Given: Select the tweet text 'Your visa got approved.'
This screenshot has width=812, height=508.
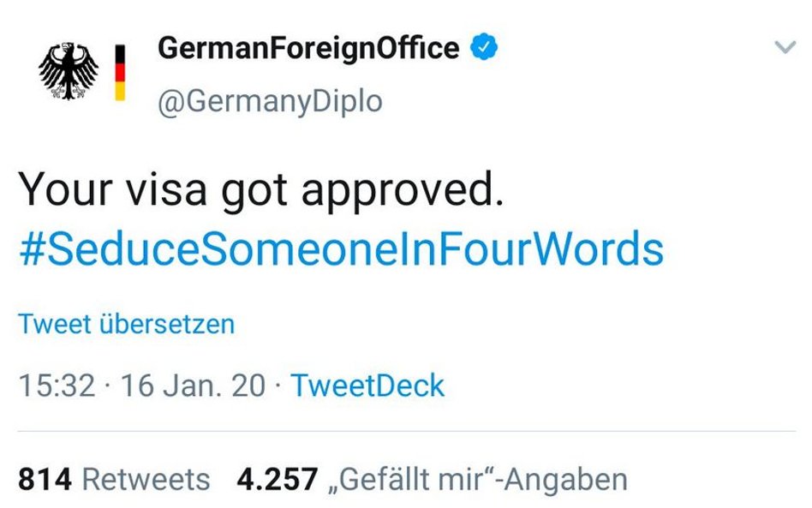Looking at the screenshot, I should pyautogui.click(x=261, y=189).
